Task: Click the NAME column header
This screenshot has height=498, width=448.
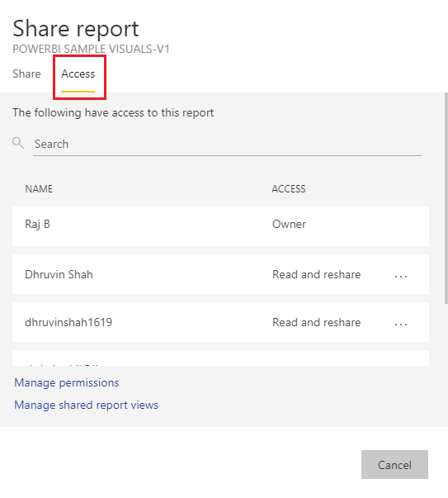Action: coord(39,188)
